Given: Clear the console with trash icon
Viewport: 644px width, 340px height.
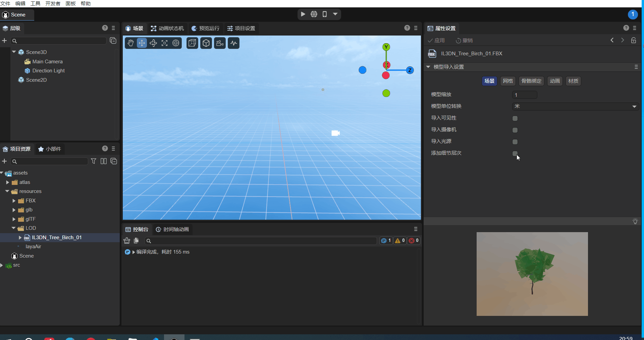Looking at the screenshot, I should [x=127, y=241].
